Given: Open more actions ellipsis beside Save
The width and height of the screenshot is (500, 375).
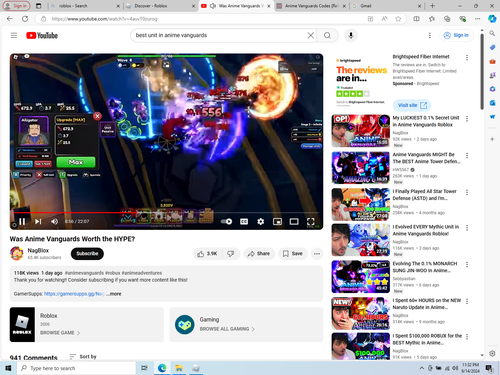Looking at the screenshot, I should pos(317,254).
